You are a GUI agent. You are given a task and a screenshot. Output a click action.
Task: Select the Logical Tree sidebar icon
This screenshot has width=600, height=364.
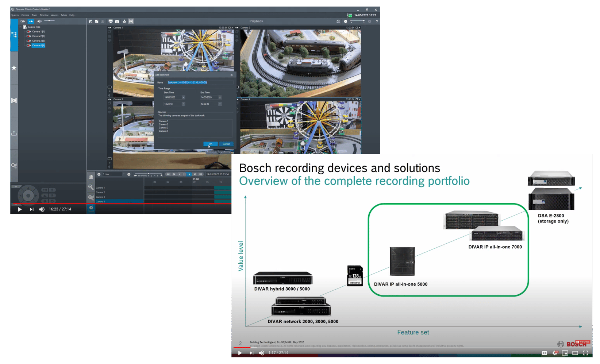pyautogui.click(x=14, y=35)
